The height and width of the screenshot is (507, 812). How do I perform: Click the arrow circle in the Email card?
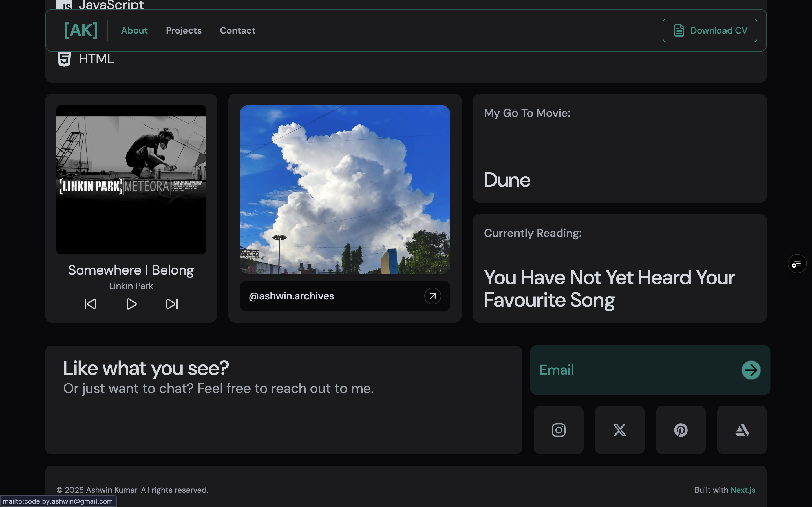[x=751, y=370]
